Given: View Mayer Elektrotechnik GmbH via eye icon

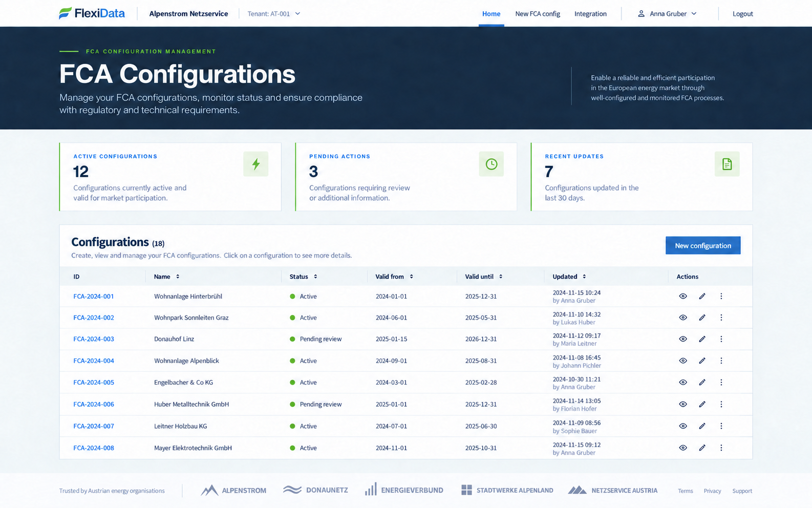Looking at the screenshot, I should [682, 448].
